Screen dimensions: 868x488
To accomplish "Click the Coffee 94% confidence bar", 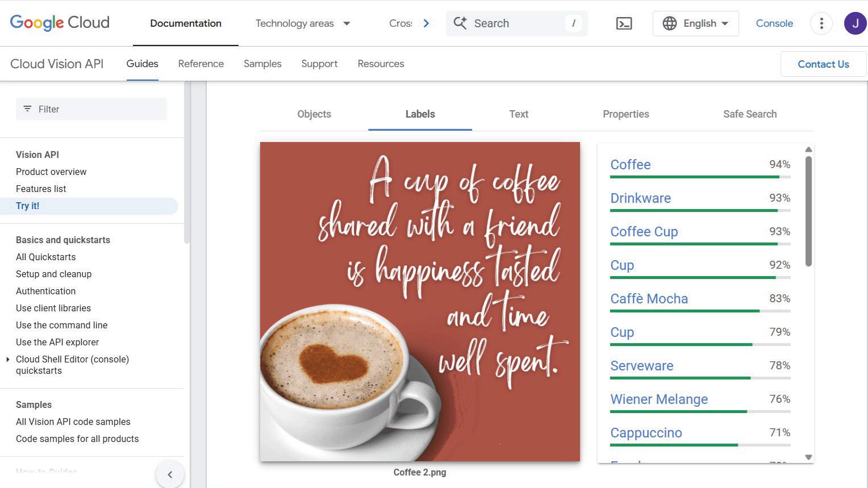I will (x=700, y=177).
